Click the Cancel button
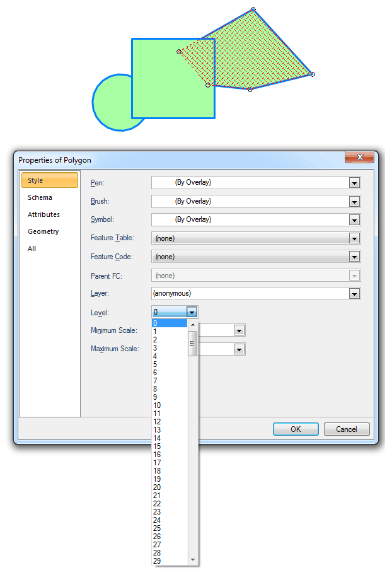The height and width of the screenshot is (570, 392). [347, 429]
